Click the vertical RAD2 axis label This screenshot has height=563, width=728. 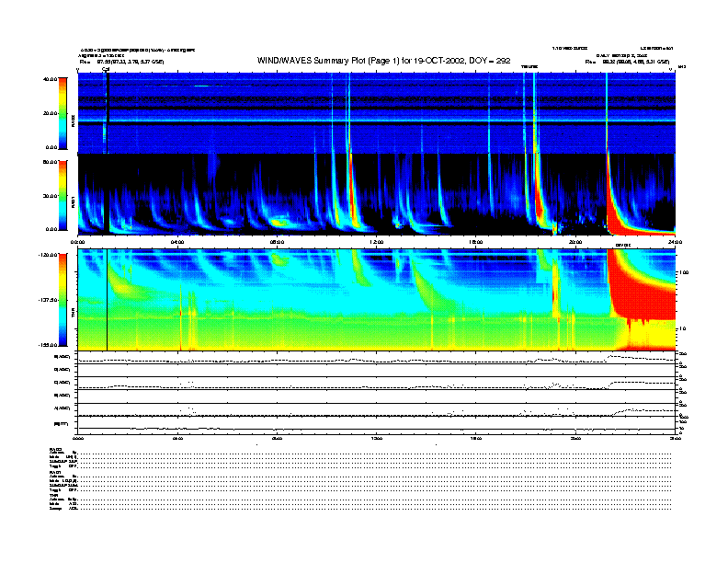(73, 121)
